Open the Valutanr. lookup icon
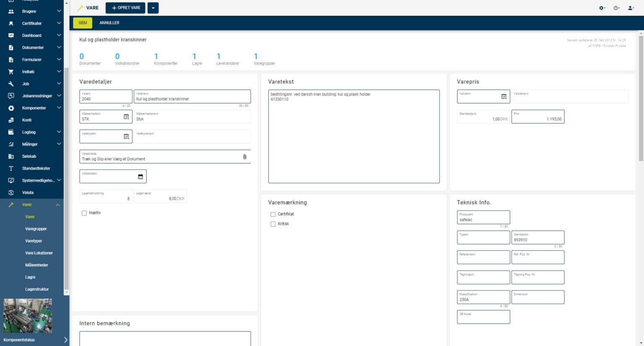 (504, 97)
